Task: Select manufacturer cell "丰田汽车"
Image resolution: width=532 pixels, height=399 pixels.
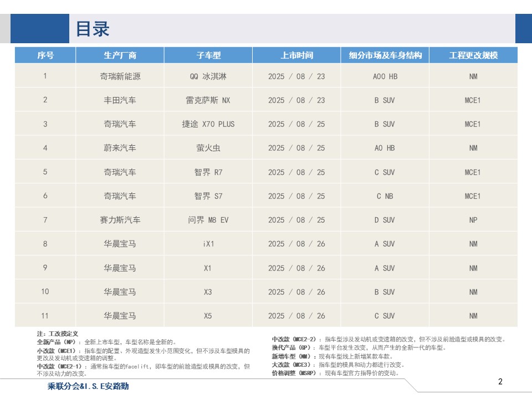Action: [x=120, y=100]
